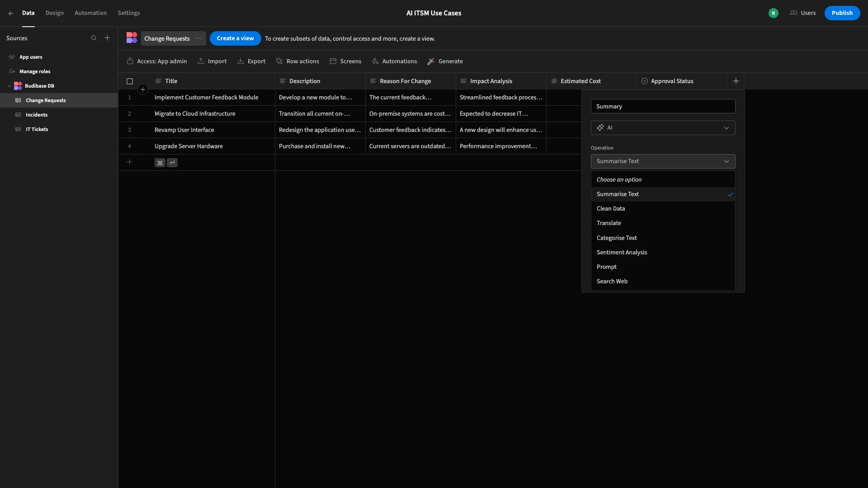Open Automations toolbar option
Screen dimensions: 868x488
click(394, 61)
